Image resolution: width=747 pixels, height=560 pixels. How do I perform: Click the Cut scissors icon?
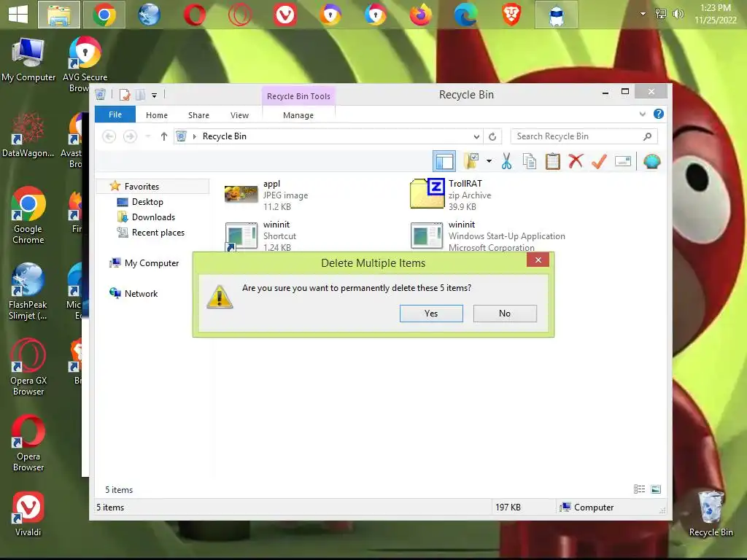point(506,161)
